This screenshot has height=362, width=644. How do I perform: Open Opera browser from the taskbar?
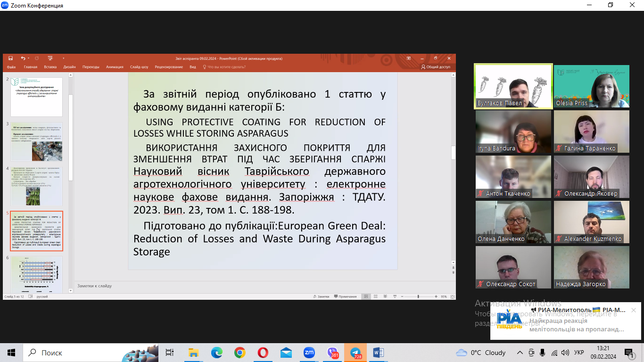coord(263,353)
